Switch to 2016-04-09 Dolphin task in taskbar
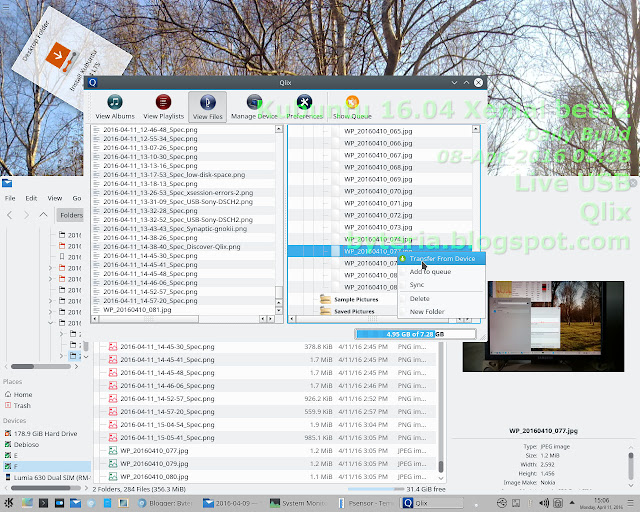The width and height of the screenshot is (640, 512). click(x=232, y=503)
